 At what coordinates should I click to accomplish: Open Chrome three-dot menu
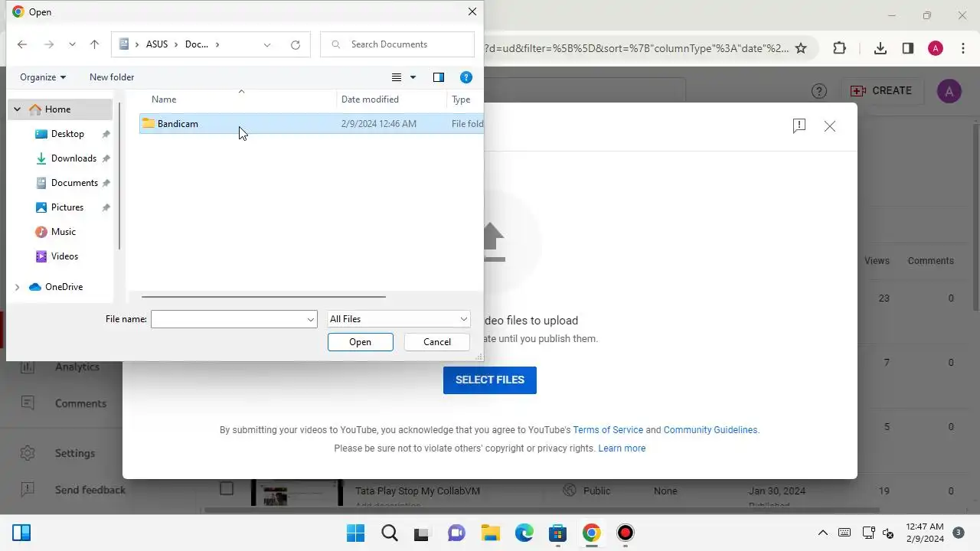pos(963,48)
